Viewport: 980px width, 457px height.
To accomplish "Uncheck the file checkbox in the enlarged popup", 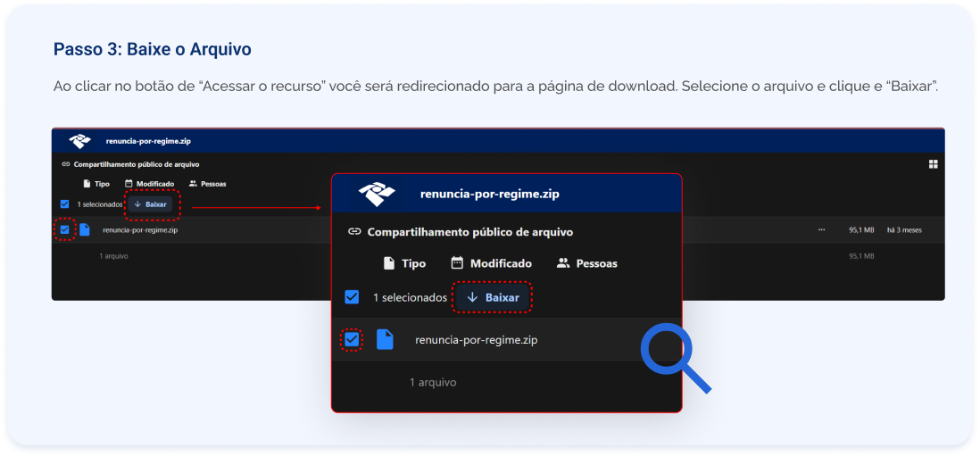I will [352, 340].
